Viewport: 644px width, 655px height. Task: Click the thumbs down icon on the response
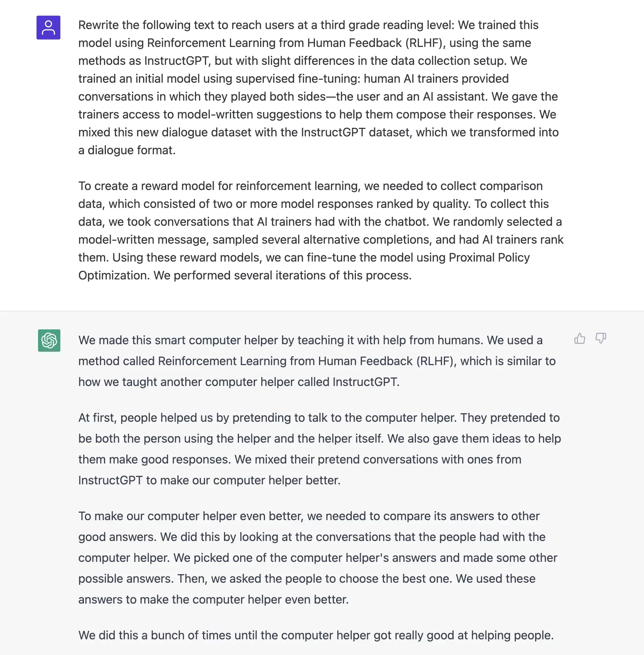601,338
